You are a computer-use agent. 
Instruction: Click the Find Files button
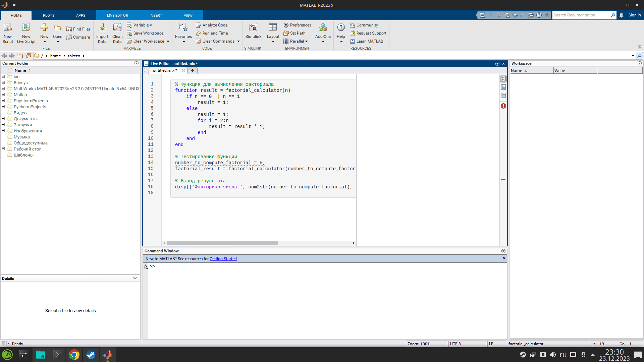coord(78,29)
